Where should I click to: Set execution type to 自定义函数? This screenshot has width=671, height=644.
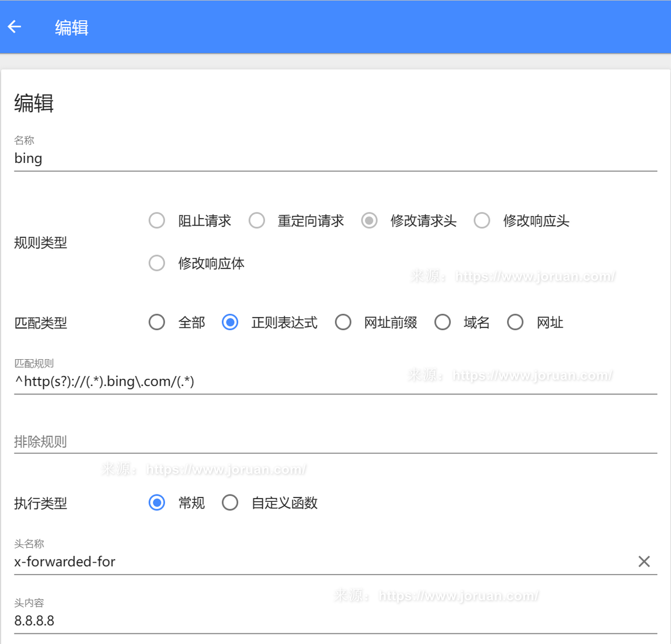click(x=230, y=502)
